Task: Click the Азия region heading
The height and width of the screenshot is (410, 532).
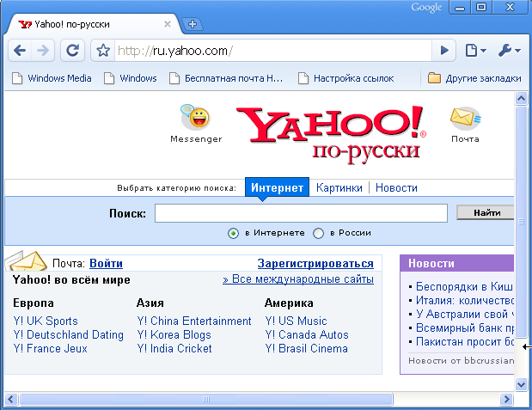Action: tap(150, 303)
